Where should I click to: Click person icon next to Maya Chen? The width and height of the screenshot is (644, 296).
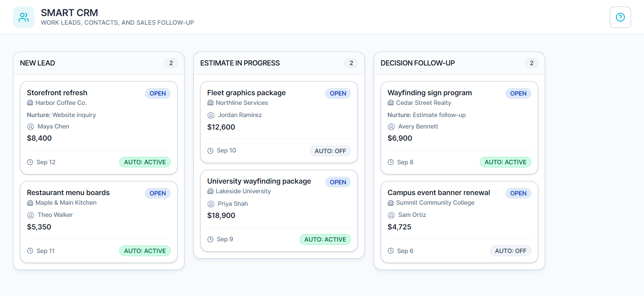tap(31, 127)
